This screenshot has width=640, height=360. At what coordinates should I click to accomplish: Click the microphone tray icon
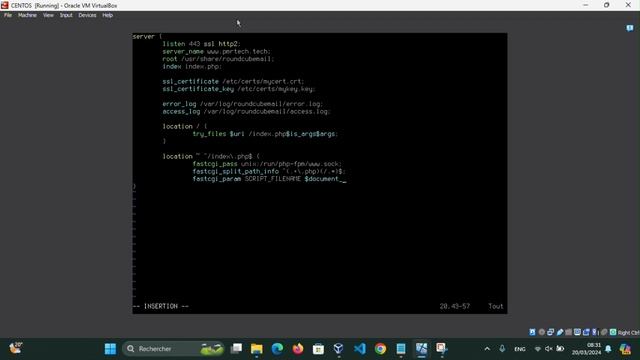[502, 349]
